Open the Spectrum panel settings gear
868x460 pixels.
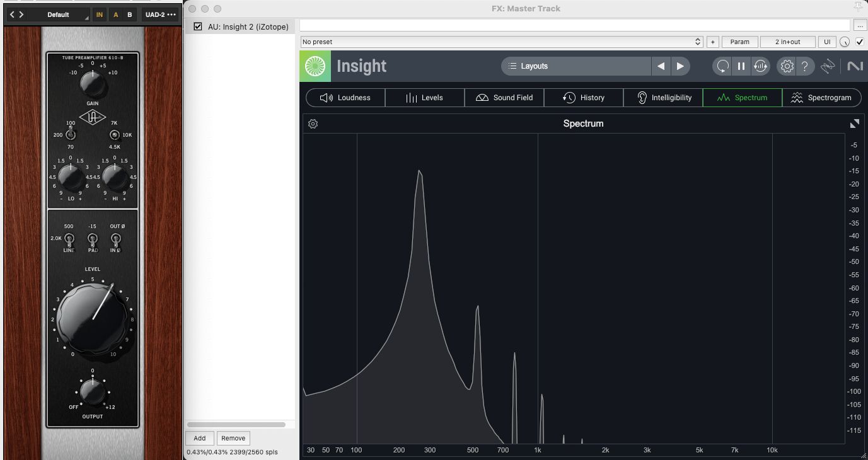point(313,124)
